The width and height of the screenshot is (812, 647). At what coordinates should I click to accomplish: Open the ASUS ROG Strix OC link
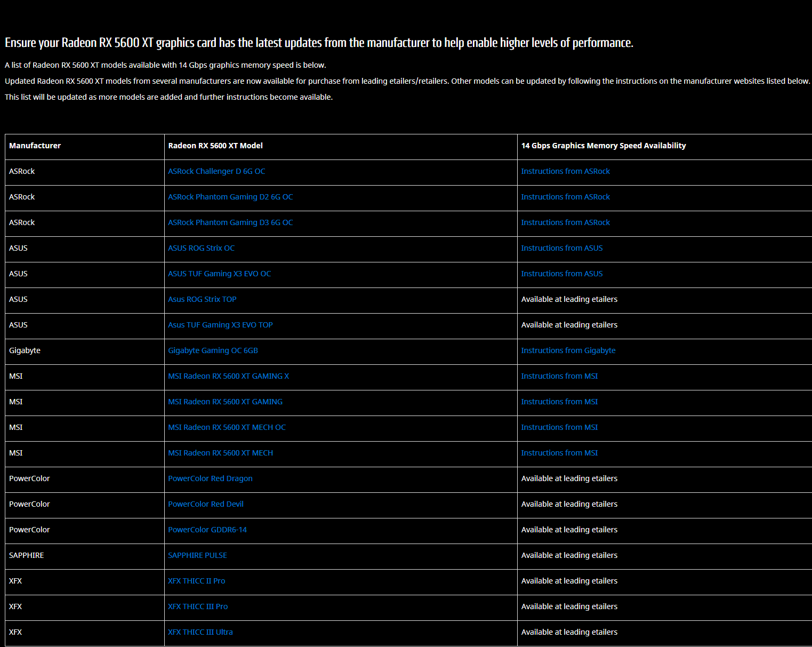pos(201,248)
